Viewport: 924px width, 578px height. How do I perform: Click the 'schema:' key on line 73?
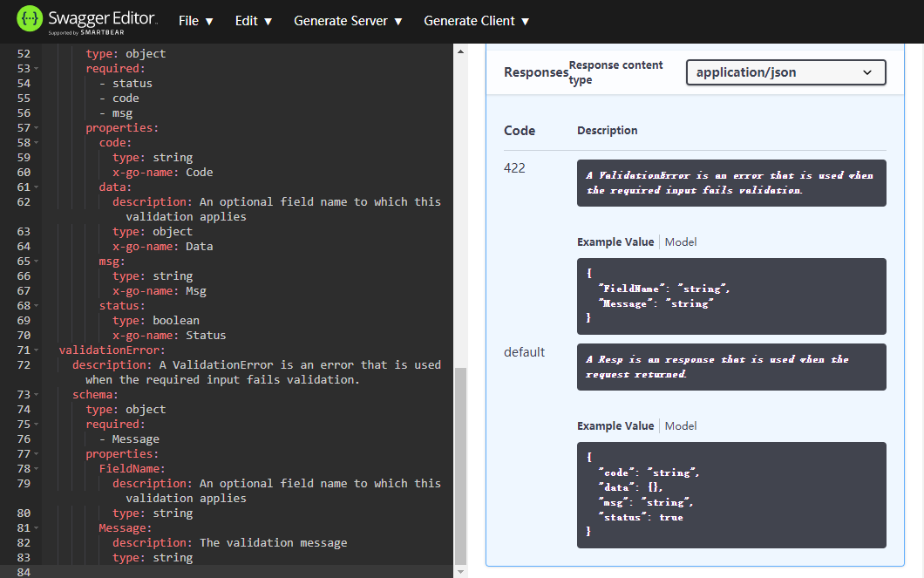tap(96, 395)
